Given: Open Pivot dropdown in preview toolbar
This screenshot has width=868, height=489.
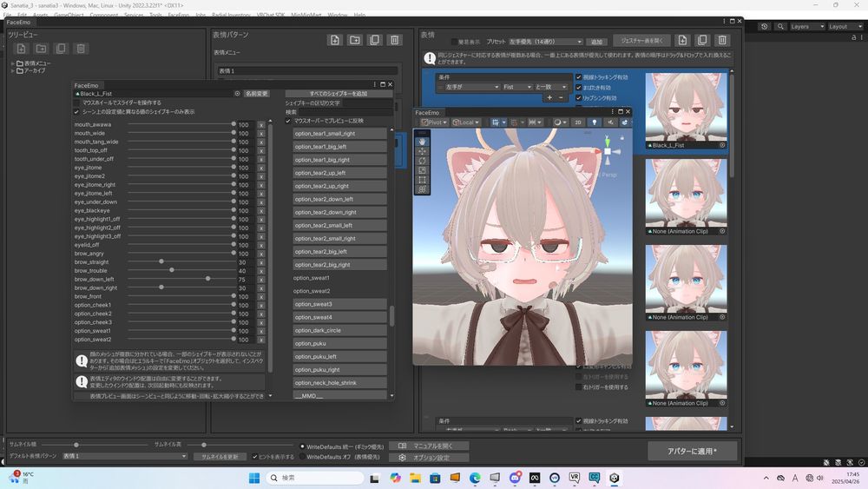Looking at the screenshot, I should click(434, 122).
